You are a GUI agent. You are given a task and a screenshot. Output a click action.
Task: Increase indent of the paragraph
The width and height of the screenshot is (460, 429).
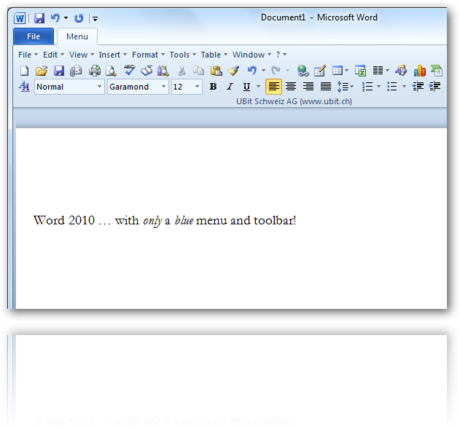coord(435,87)
